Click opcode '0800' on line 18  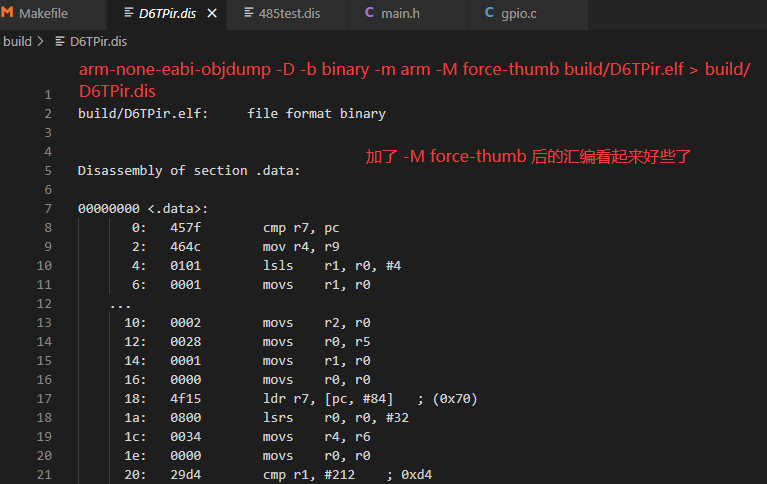185,418
